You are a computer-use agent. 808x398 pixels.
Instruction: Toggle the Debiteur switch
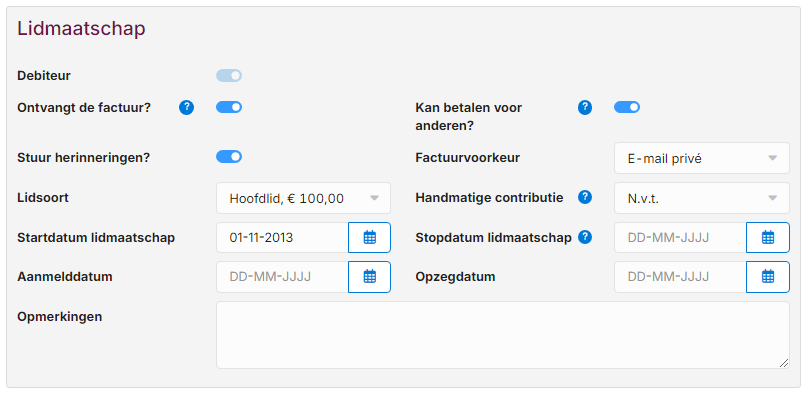pyautogui.click(x=229, y=76)
